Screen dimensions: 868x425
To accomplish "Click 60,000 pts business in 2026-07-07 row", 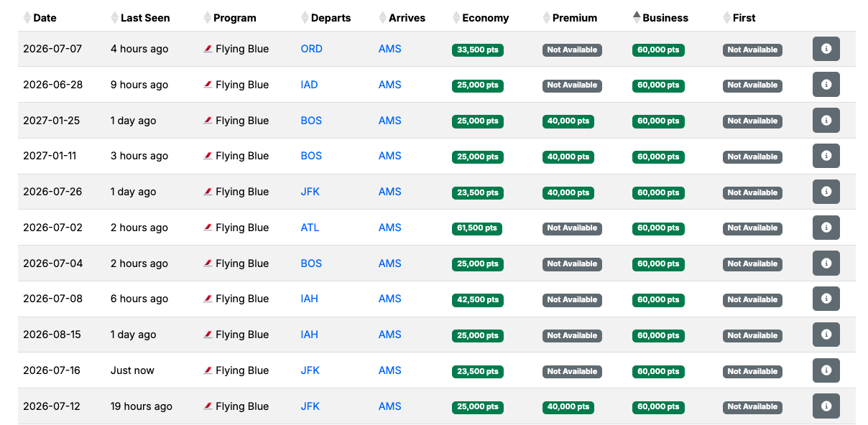I will click(x=658, y=50).
